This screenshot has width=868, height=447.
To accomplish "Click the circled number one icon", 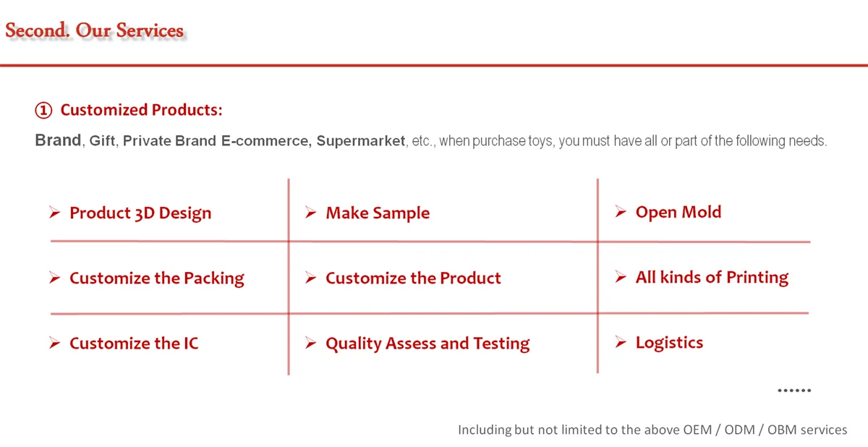I will [x=43, y=110].
